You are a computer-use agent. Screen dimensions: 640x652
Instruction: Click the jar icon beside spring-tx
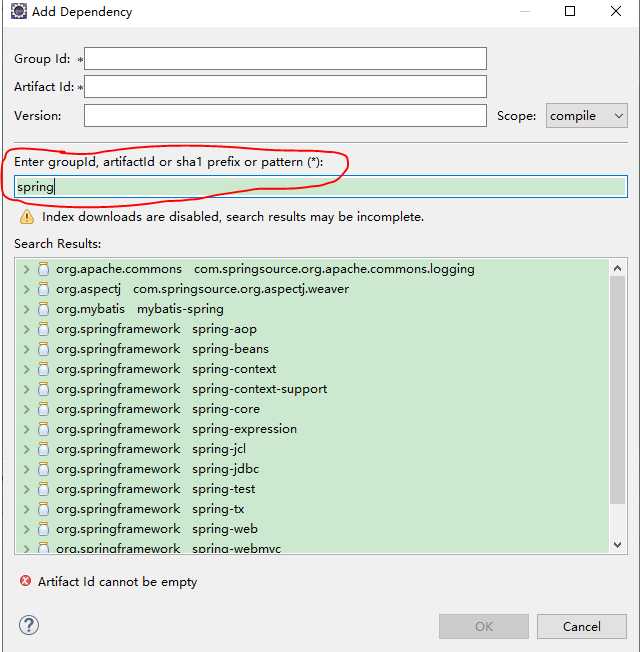point(43,509)
